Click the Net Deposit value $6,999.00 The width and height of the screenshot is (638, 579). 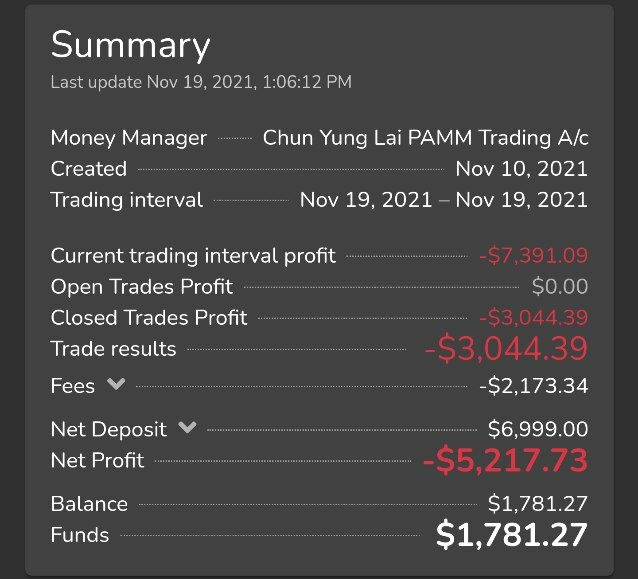point(538,429)
